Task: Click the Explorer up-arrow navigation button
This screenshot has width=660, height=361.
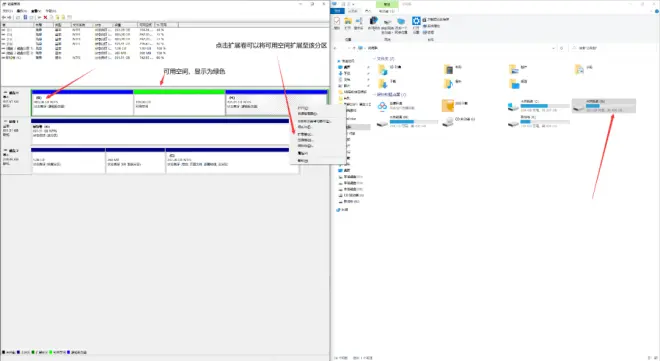Action: tap(354, 48)
